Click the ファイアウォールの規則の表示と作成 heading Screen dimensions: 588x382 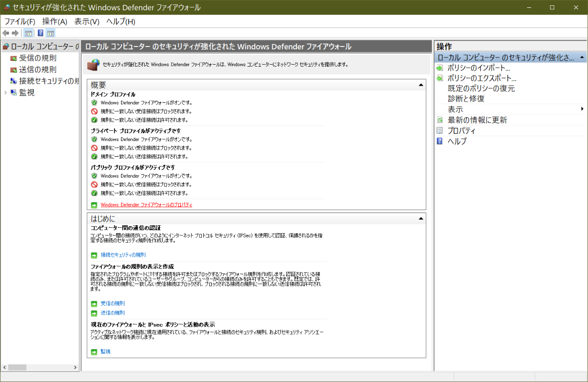[x=132, y=266]
